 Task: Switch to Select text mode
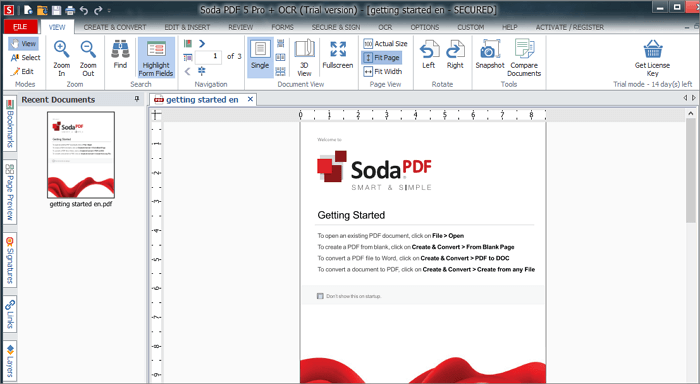25,57
